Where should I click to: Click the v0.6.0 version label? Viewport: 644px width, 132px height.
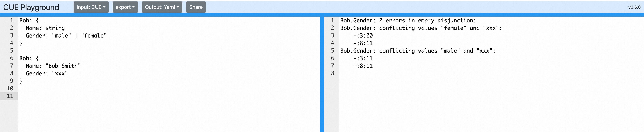coord(634,7)
